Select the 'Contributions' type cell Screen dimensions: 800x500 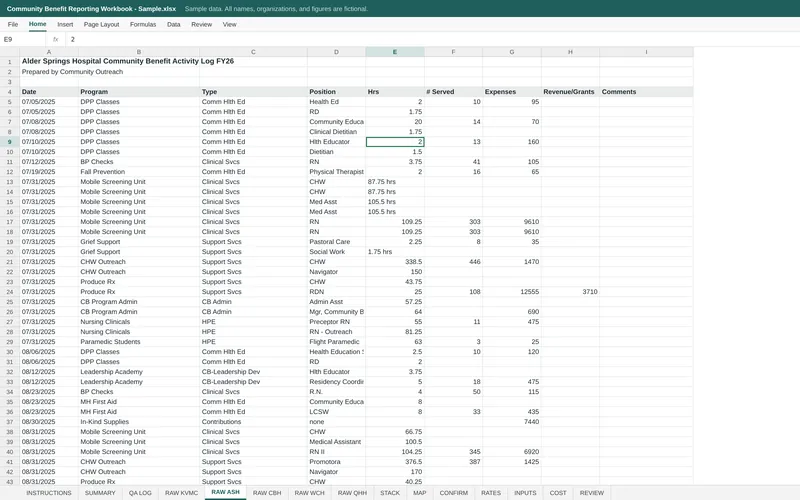tap(254, 422)
